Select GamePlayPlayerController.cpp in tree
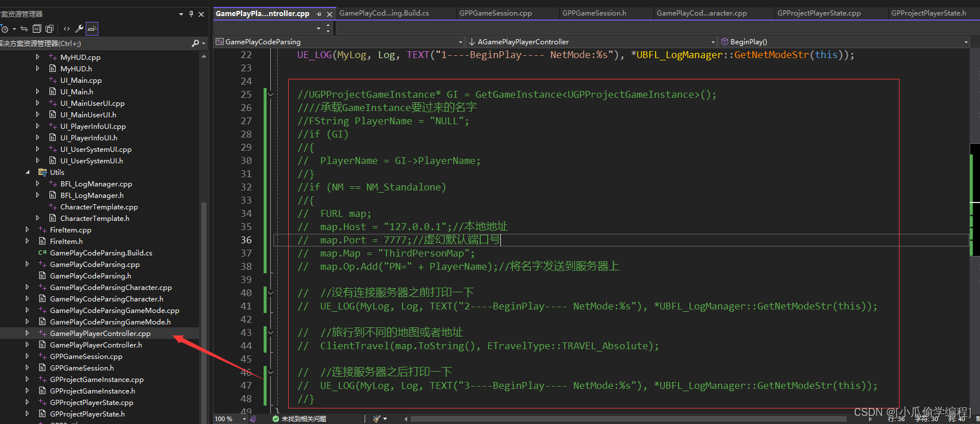 [100, 333]
